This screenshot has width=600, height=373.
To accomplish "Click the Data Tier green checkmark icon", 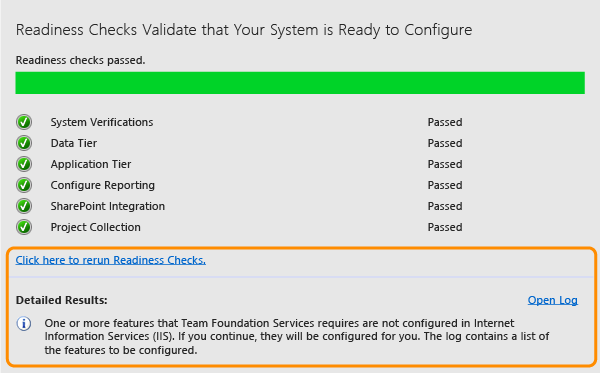I will [24, 143].
